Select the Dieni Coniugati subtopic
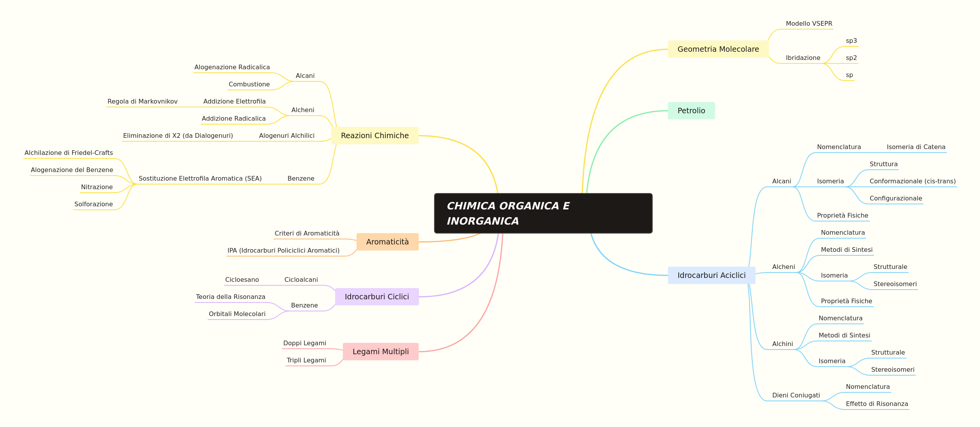 [x=796, y=395]
